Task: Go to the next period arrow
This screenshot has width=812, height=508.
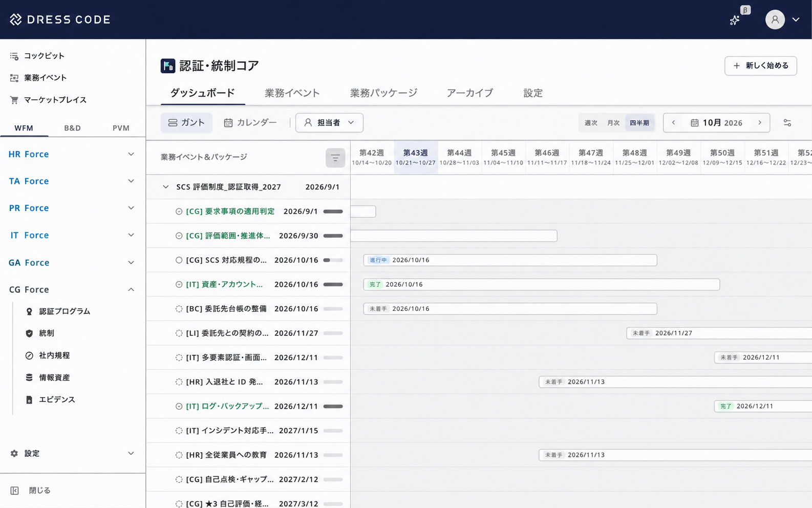Action: click(760, 123)
